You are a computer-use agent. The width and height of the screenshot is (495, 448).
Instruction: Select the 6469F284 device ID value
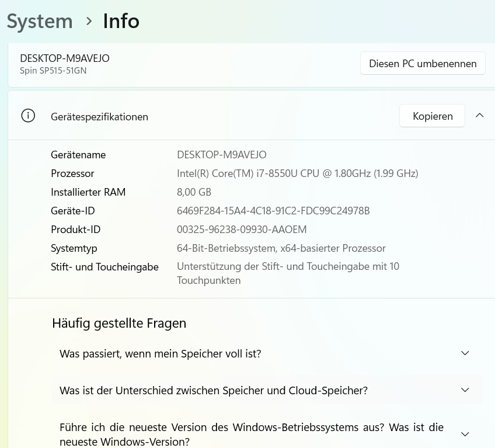coord(273,211)
